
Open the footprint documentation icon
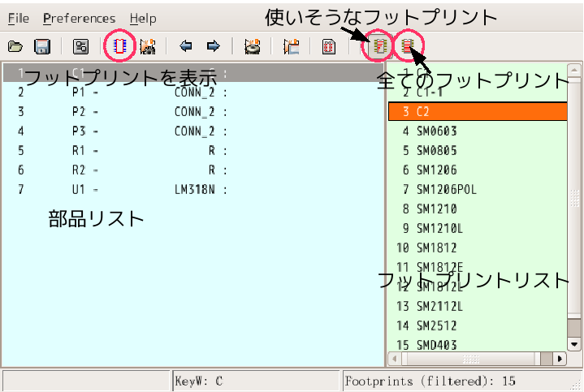[329, 47]
